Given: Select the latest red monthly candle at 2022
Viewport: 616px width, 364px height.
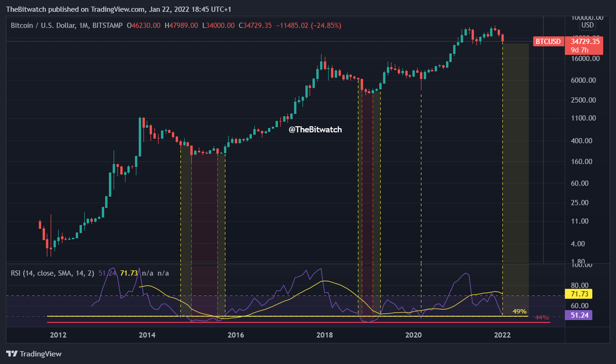Looking at the screenshot, I should (503, 37).
